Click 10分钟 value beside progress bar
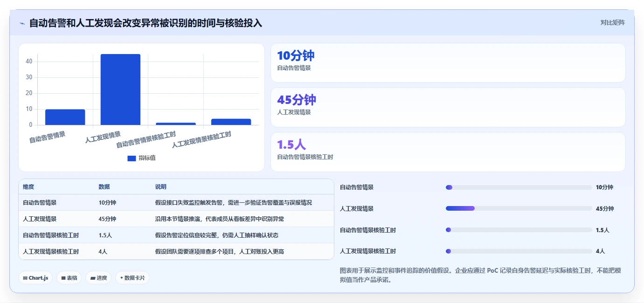 [604, 187]
